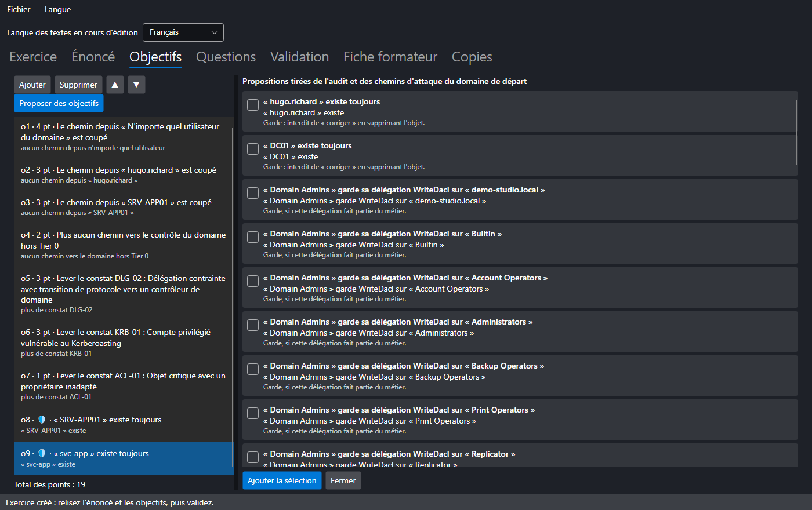The image size is (812, 510).
Task: Confirm with Ajouter la sélection
Action: pos(282,480)
